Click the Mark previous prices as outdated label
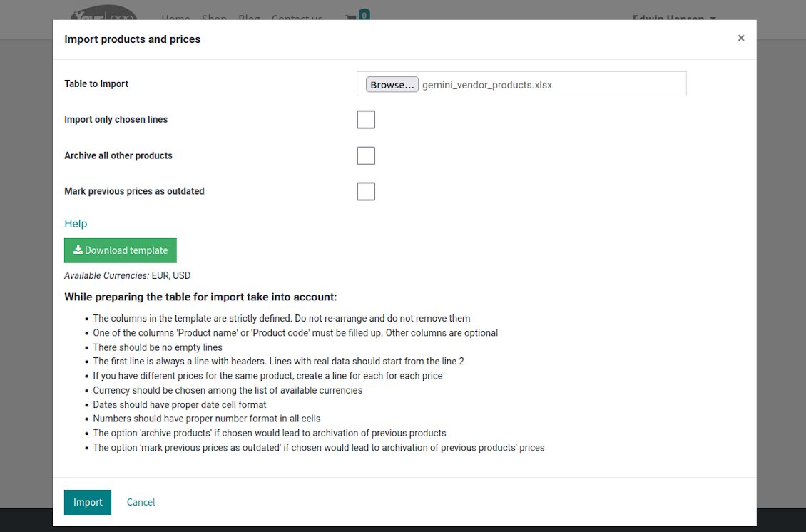 tap(134, 191)
